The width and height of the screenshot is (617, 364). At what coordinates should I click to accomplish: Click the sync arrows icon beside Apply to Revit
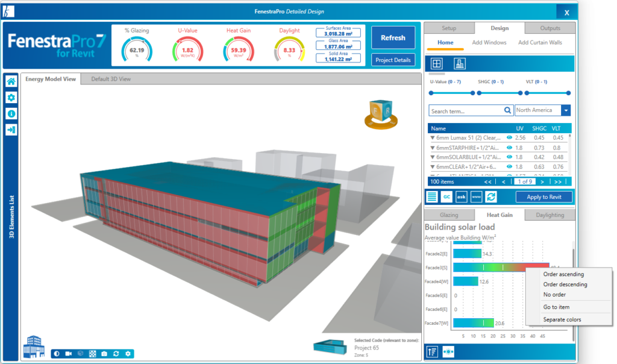pos(490,196)
